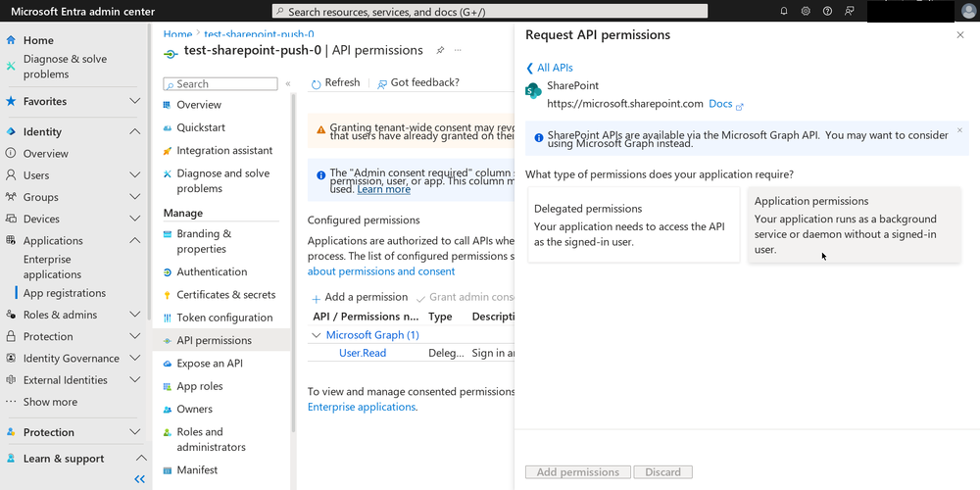The image size is (980, 490).
Task: Click the Favorites star icon
Action: (x=11, y=101)
